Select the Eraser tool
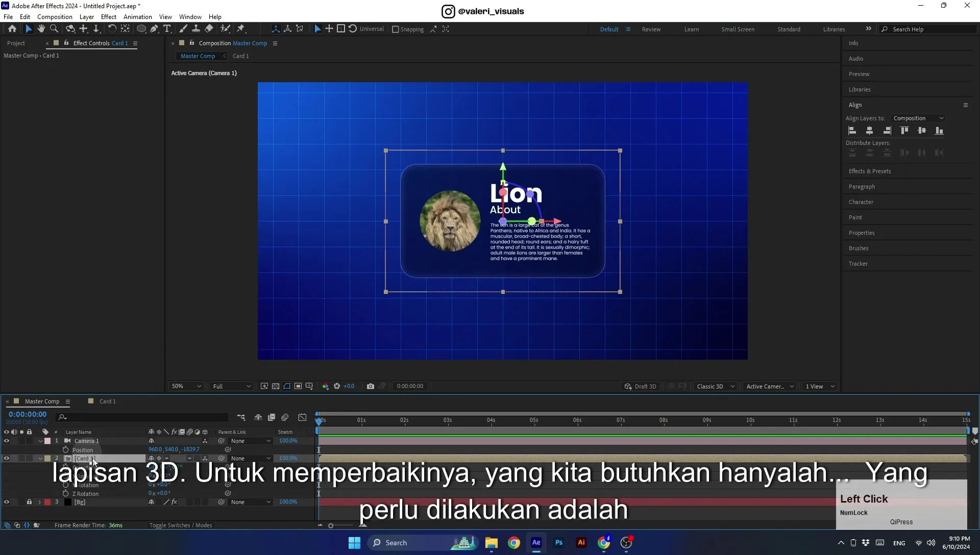Image resolution: width=980 pixels, height=555 pixels. tap(209, 29)
